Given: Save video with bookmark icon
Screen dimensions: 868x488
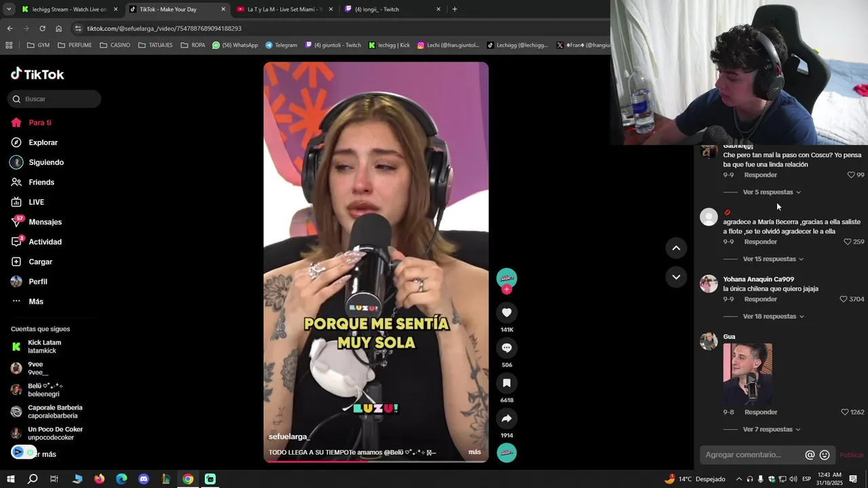Looking at the screenshot, I should click(x=507, y=383).
